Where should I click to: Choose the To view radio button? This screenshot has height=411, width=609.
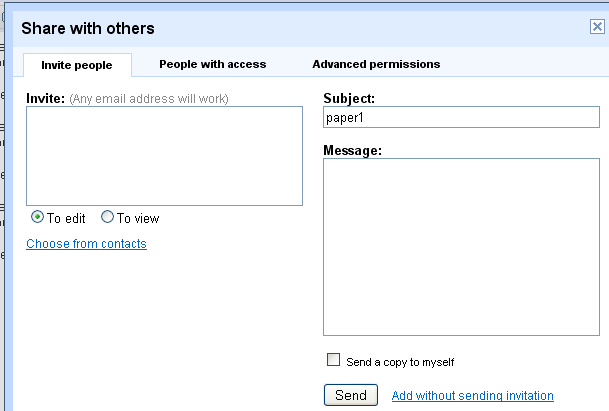pyautogui.click(x=108, y=217)
